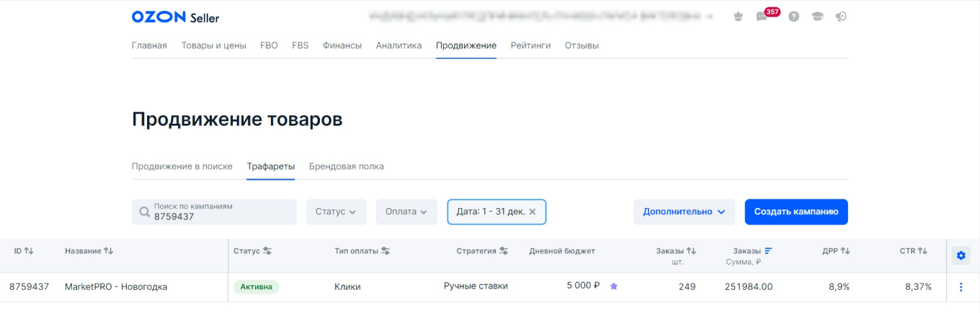Open Статус column filter icon

pos(267,251)
